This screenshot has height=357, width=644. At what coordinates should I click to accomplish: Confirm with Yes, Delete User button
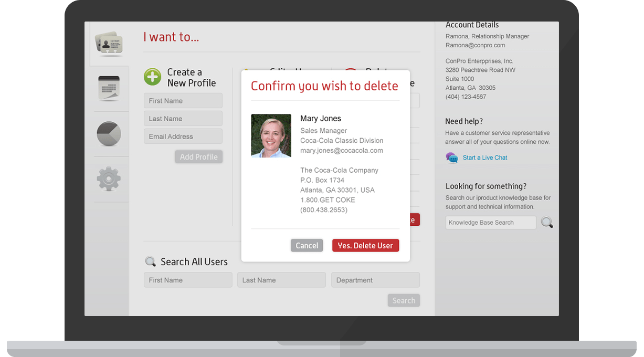coord(365,246)
